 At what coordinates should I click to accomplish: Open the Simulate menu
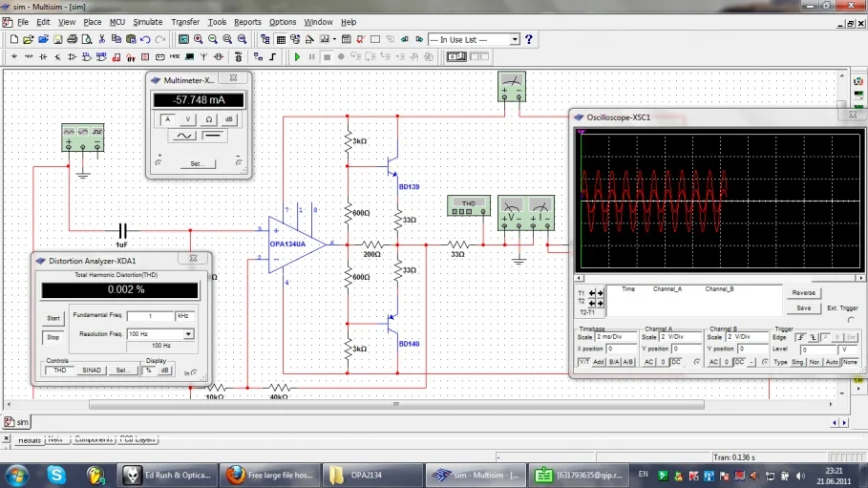click(147, 22)
